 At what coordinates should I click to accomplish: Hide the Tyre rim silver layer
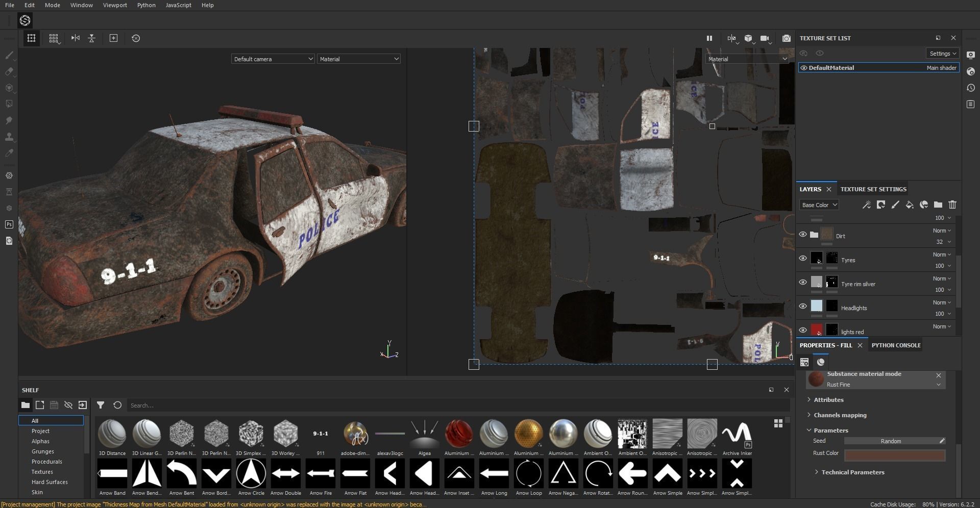point(803,283)
